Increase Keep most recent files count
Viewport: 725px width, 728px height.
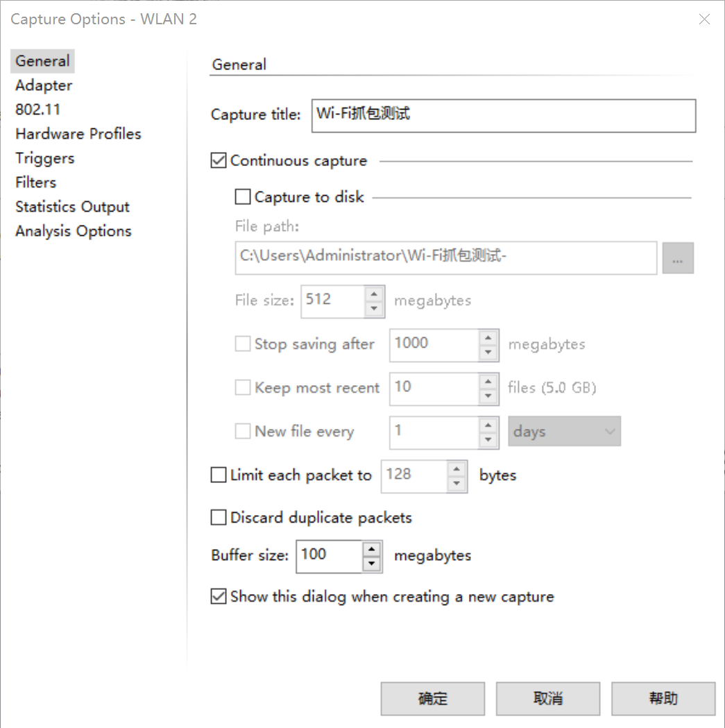488,382
